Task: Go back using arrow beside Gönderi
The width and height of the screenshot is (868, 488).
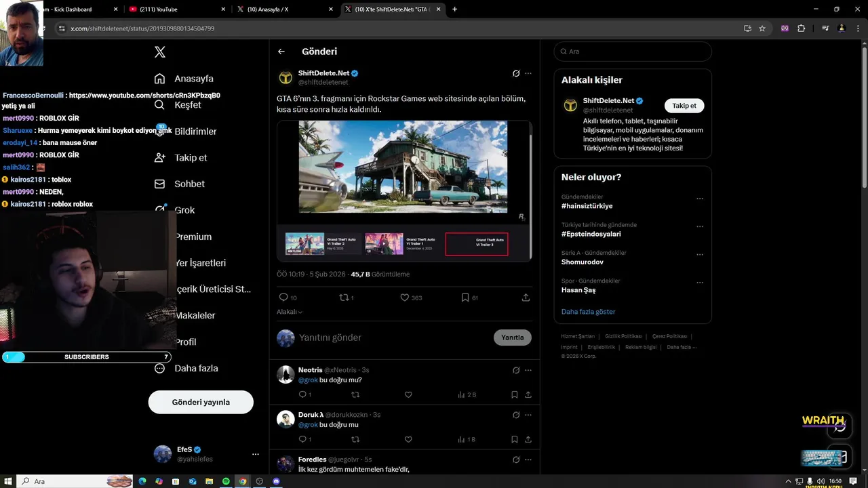Action: point(281,52)
